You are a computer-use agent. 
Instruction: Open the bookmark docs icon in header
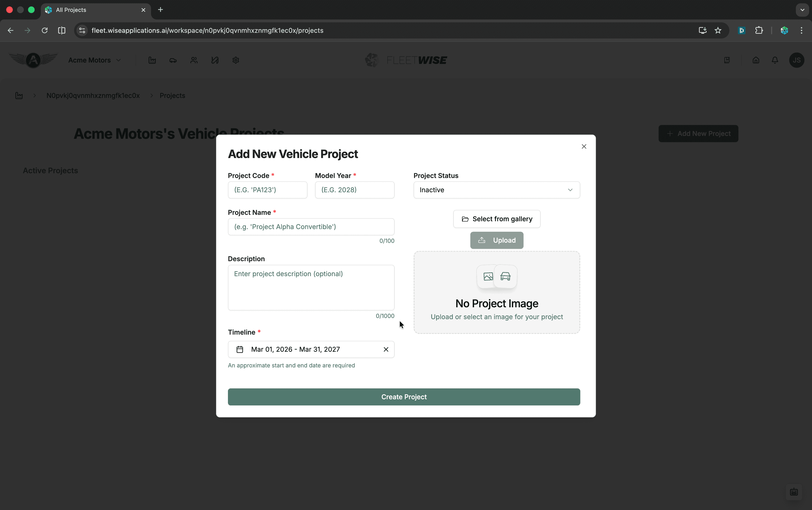[727, 60]
